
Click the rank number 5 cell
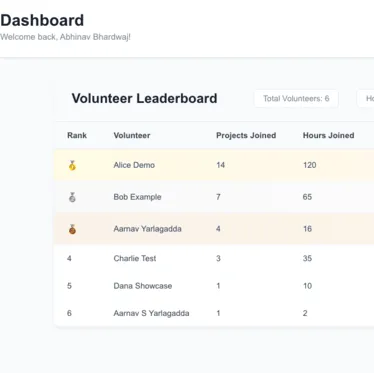[69, 286]
